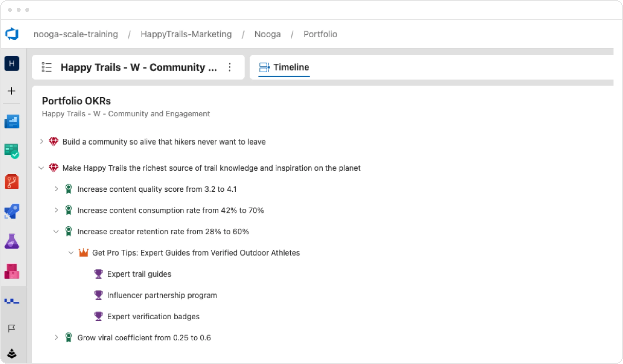Click the plus add-new icon in sidebar

11,91
